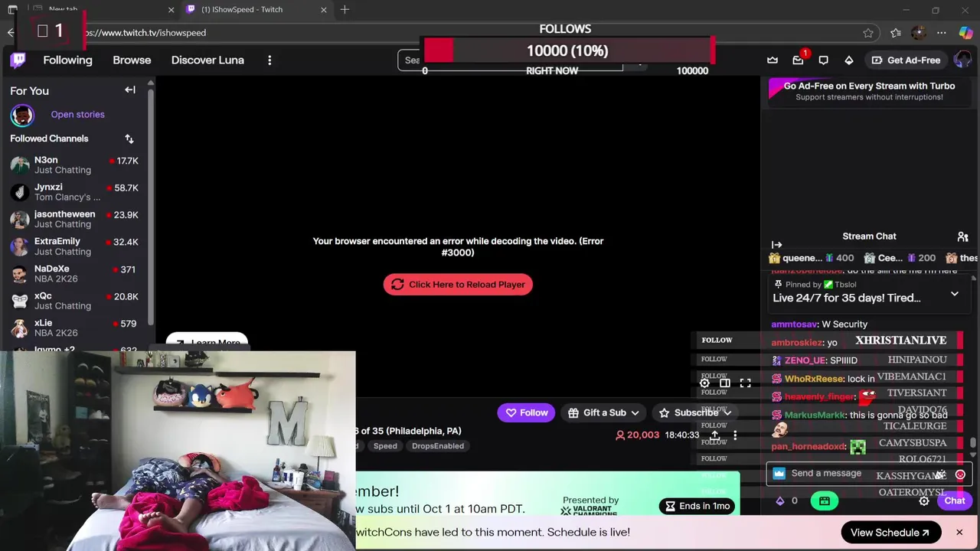
Task: Click the chat scrollbar thumb
Action: 973,442
